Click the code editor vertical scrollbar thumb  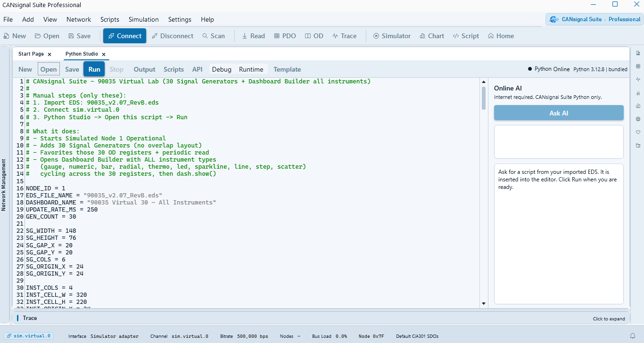pyautogui.click(x=483, y=98)
